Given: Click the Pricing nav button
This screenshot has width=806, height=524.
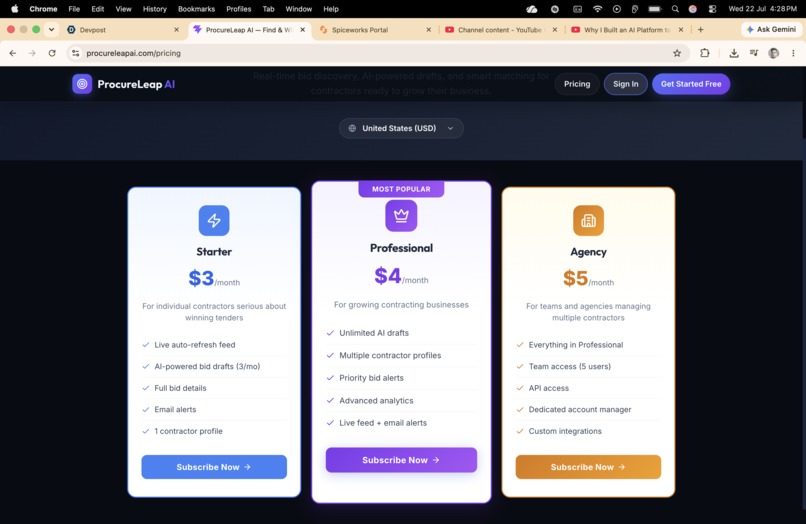Looking at the screenshot, I should pos(577,84).
